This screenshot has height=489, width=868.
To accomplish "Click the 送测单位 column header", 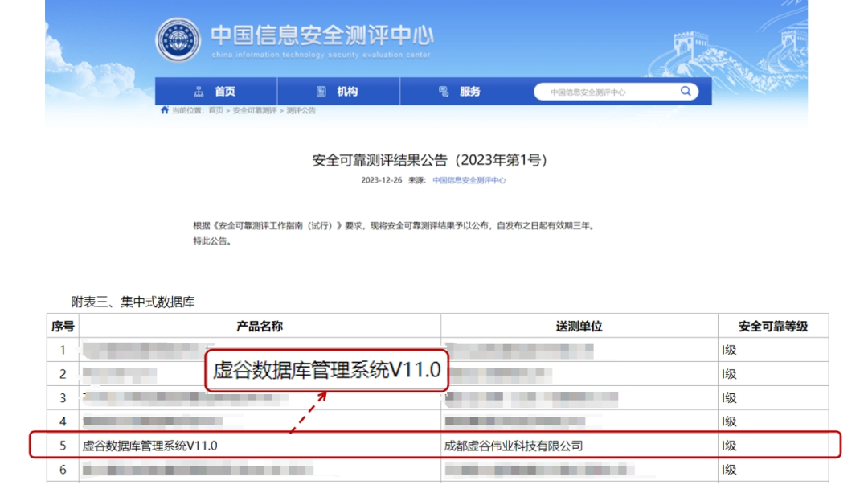I will [579, 327].
